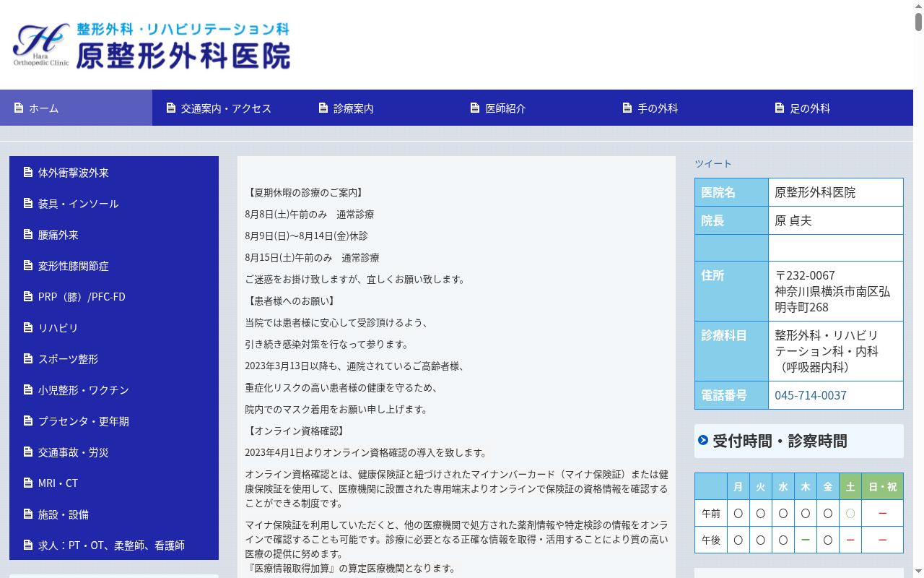Image resolution: width=924 pixels, height=578 pixels.
Task: Click the 【夏期休暇の診療のご案内】 heading
Action: (x=305, y=193)
